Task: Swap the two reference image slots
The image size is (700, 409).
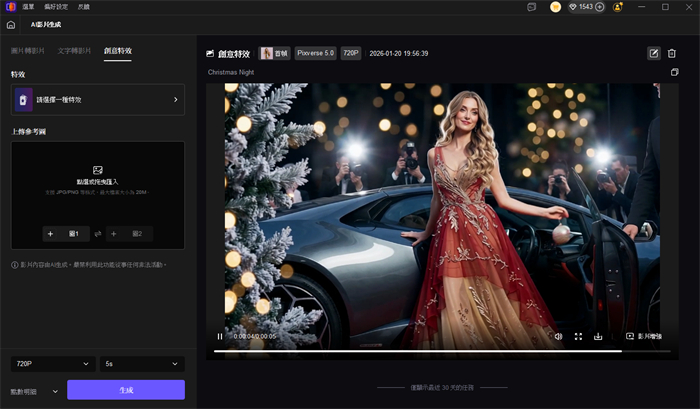Action: point(98,233)
